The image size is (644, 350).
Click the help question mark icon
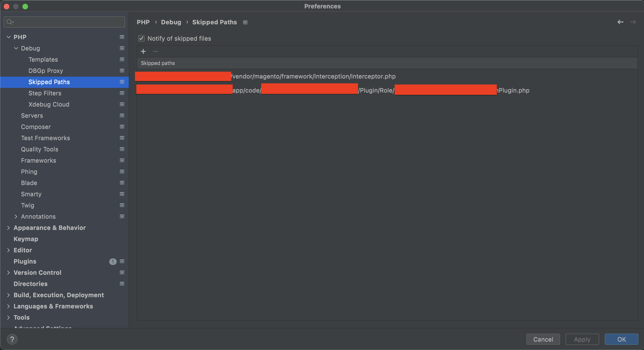pos(12,339)
